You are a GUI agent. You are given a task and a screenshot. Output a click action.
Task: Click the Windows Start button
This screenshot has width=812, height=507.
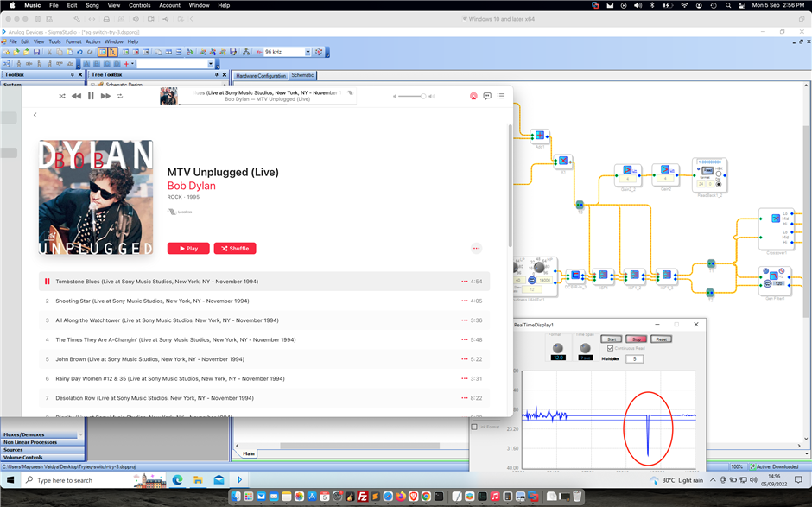pos(10,480)
